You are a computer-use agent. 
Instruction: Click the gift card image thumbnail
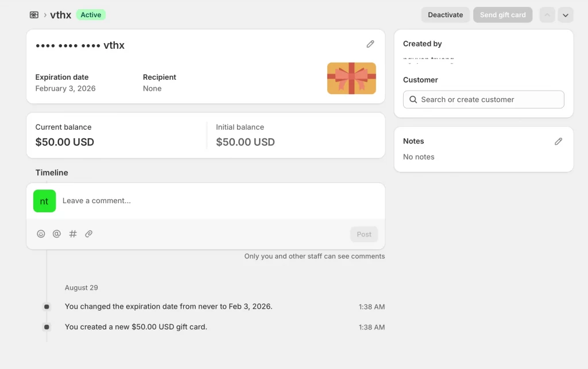pyautogui.click(x=351, y=78)
